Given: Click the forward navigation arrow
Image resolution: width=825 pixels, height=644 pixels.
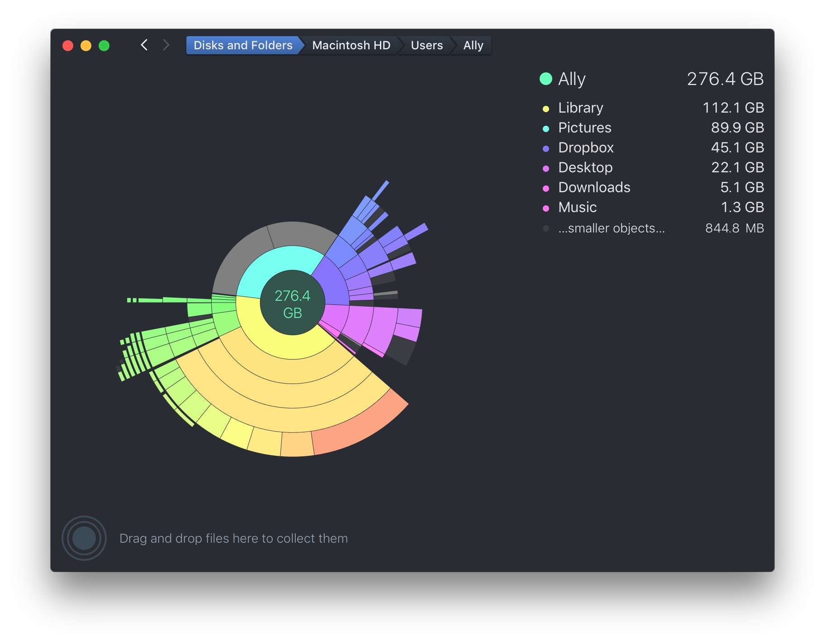Looking at the screenshot, I should coord(166,45).
